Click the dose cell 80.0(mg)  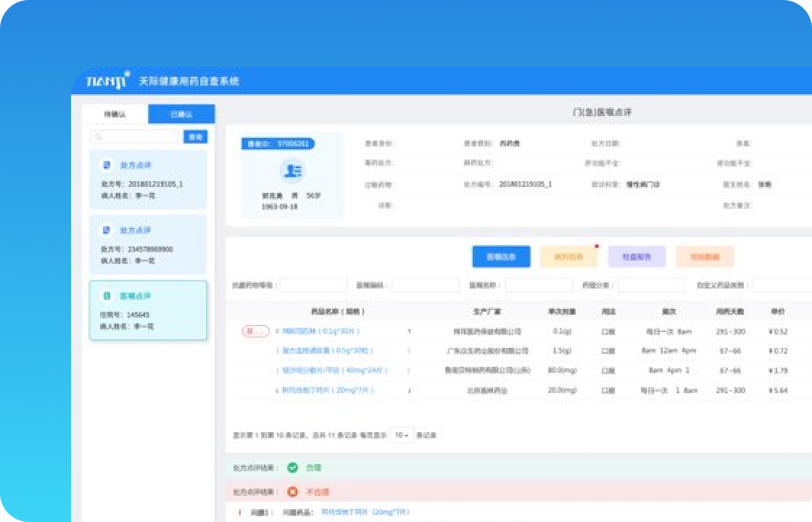(x=562, y=370)
